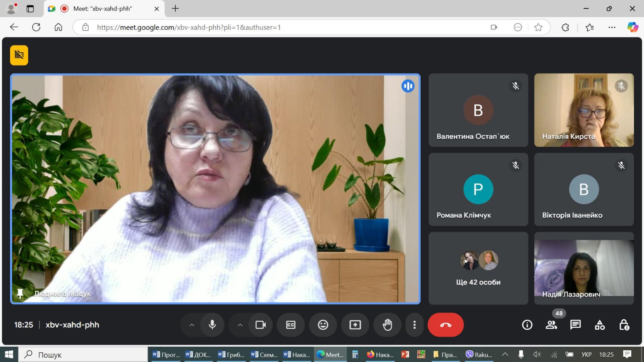Click the Present now share screen icon
Image resolution: width=644 pixels, height=362 pixels.
point(355,325)
